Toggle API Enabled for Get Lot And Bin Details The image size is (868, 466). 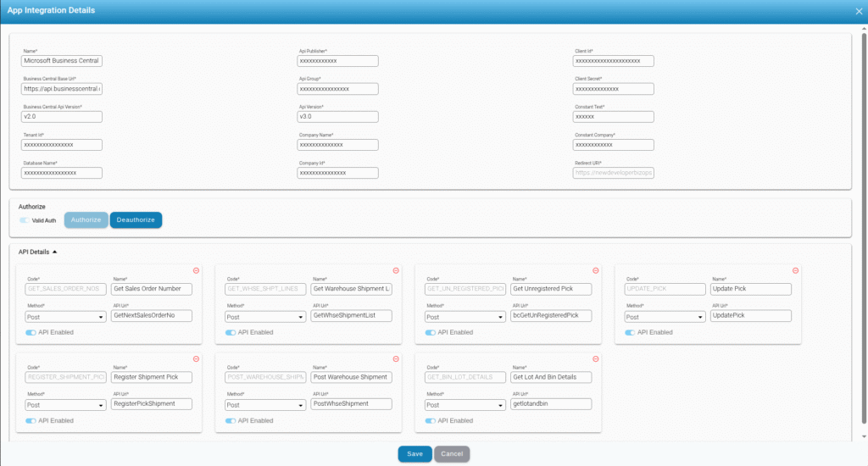(x=430, y=421)
